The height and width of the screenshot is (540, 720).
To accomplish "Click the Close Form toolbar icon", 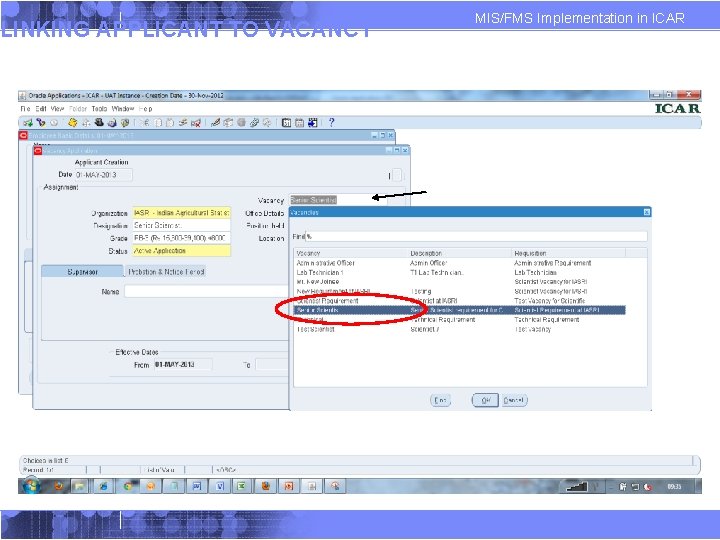I will [125, 123].
